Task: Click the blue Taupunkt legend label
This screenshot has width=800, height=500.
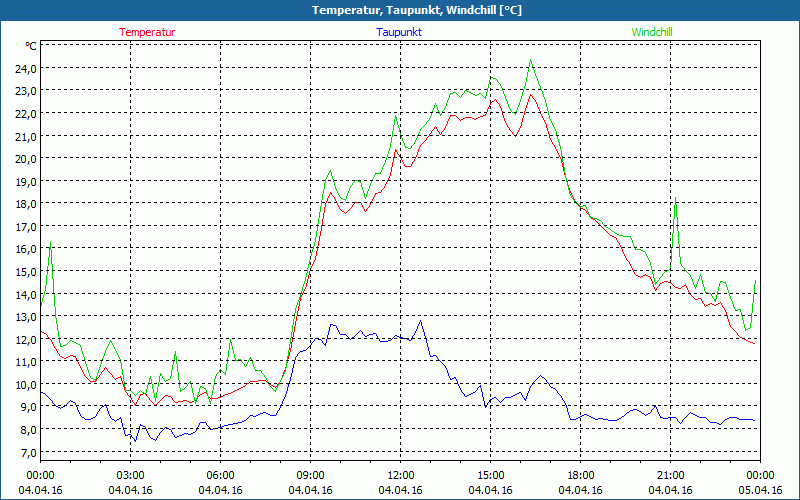Action: click(399, 32)
